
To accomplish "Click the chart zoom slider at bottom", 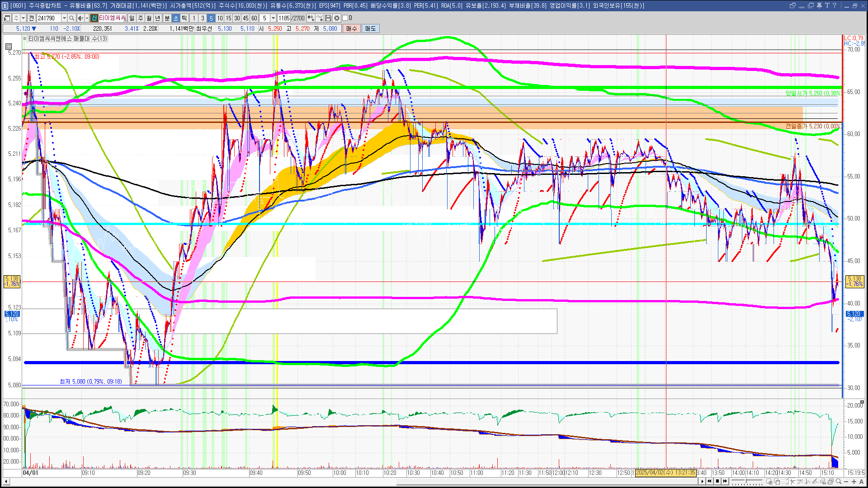I will click(x=746, y=481).
